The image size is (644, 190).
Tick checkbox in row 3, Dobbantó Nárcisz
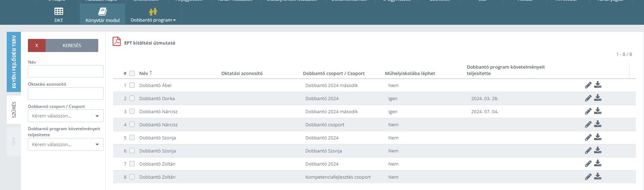point(132,111)
